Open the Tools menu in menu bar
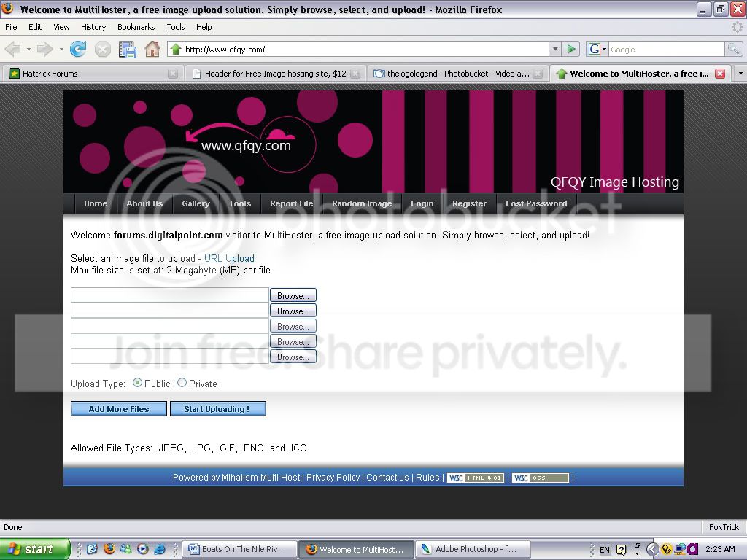The image size is (747, 560). 176,27
